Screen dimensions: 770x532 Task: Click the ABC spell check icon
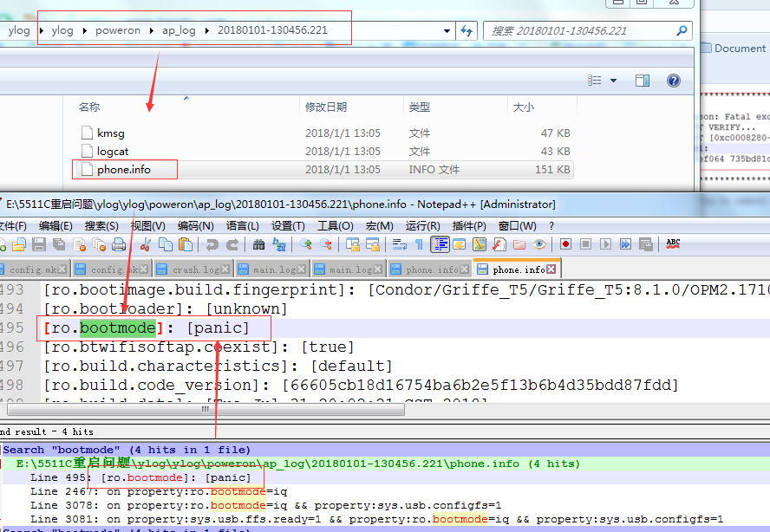[673, 244]
